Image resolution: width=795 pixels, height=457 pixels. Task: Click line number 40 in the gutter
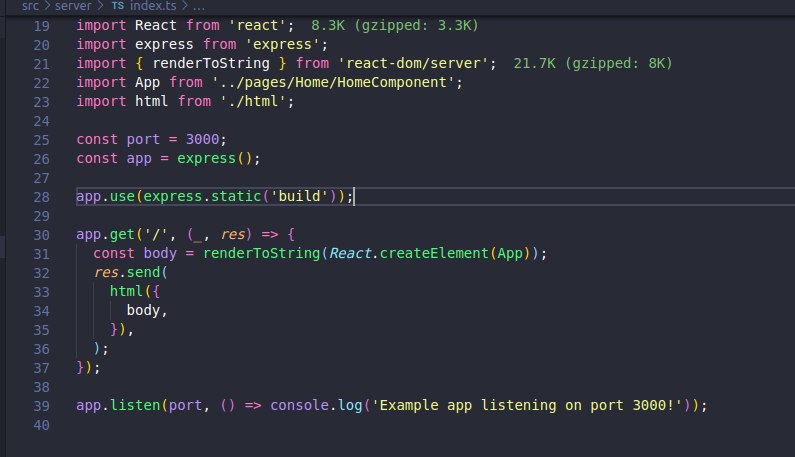[42, 425]
